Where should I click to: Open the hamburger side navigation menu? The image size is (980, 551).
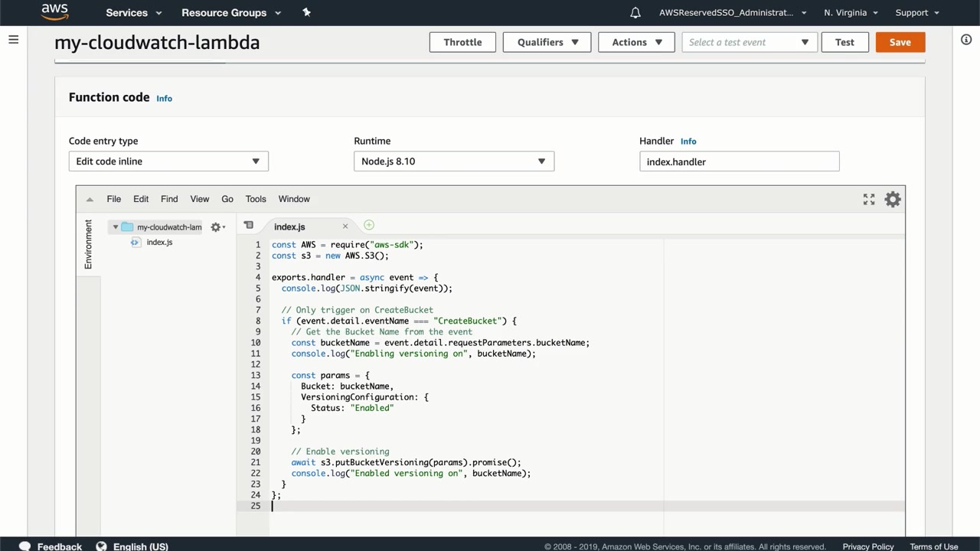tap(13, 40)
